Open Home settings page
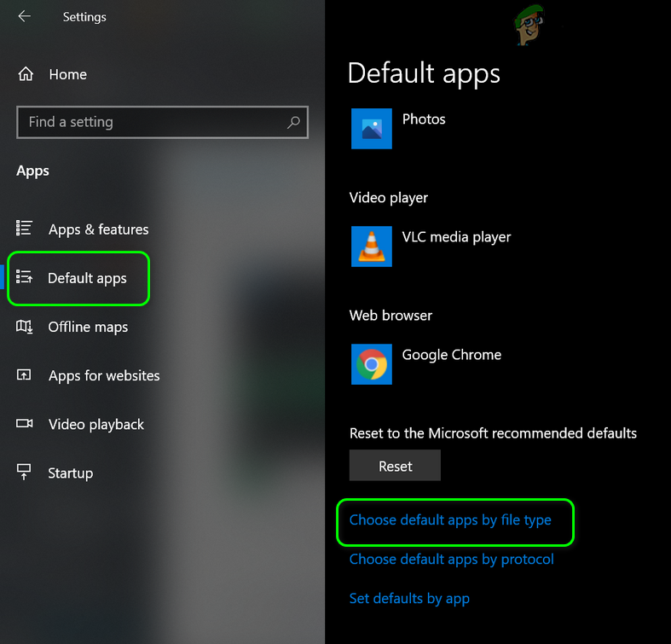Screen dimensions: 671x644 click(67, 74)
